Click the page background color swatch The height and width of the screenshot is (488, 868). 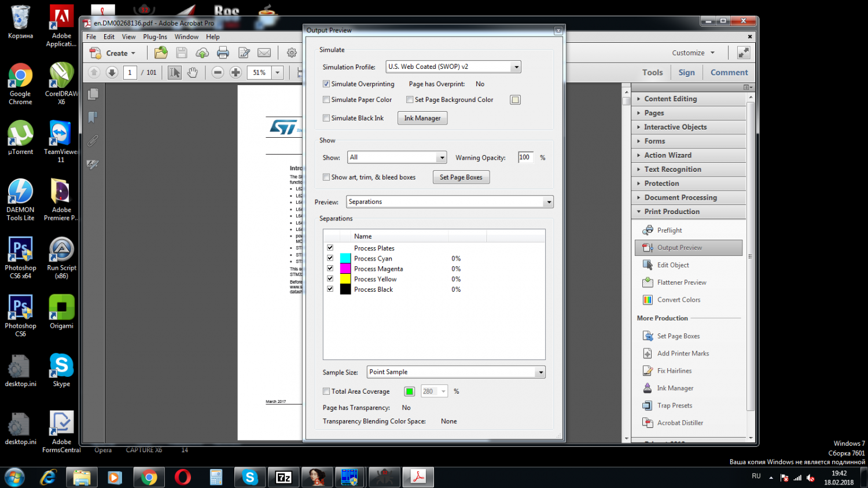516,100
